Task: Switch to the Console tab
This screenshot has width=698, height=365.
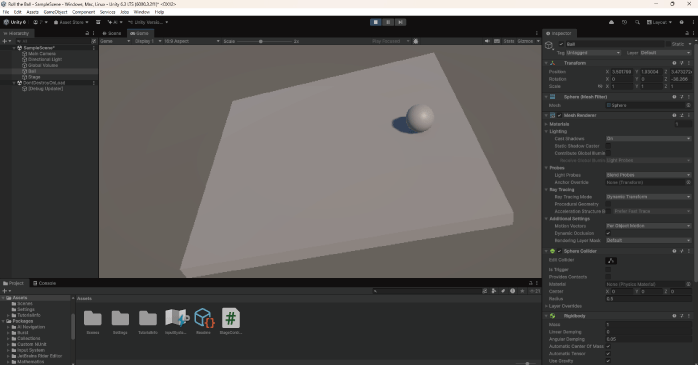Action: tap(45, 283)
